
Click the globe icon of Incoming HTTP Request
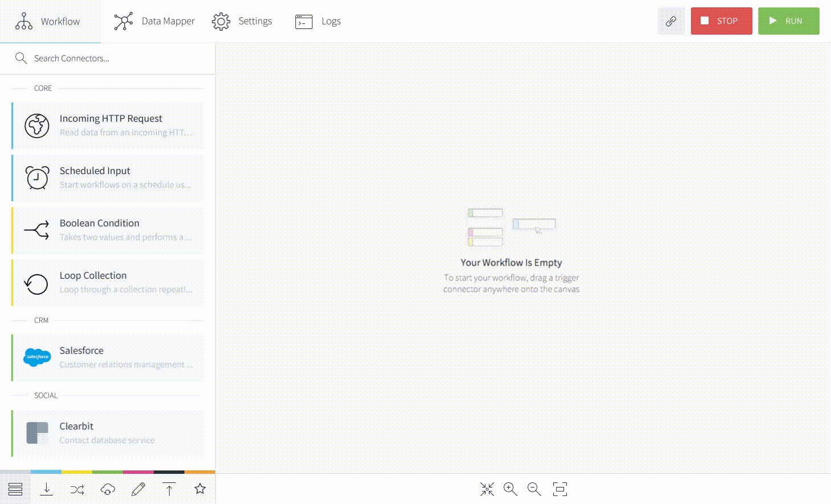tap(37, 126)
